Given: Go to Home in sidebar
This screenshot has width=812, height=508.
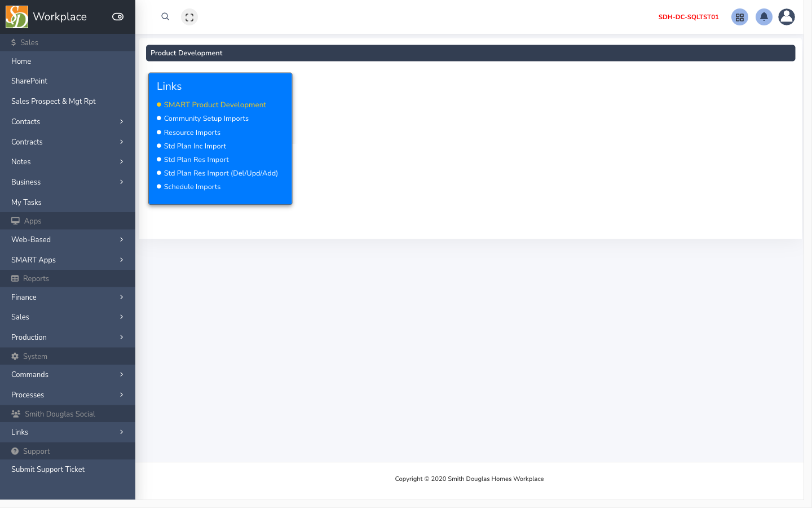Looking at the screenshot, I should tap(21, 61).
